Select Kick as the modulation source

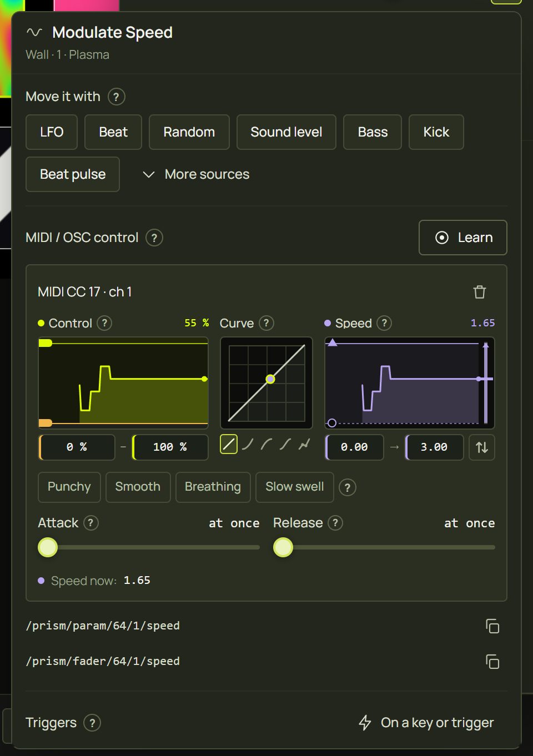pyautogui.click(x=436, y=132)
